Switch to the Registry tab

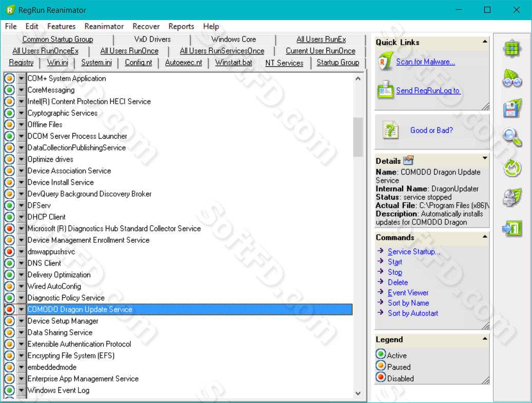[x=21, y=63]
